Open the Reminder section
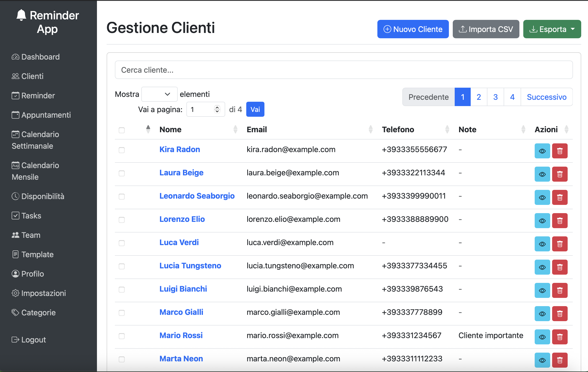Image resolution: width=588 pixels, height=372 pixels. tap(38, 95)
